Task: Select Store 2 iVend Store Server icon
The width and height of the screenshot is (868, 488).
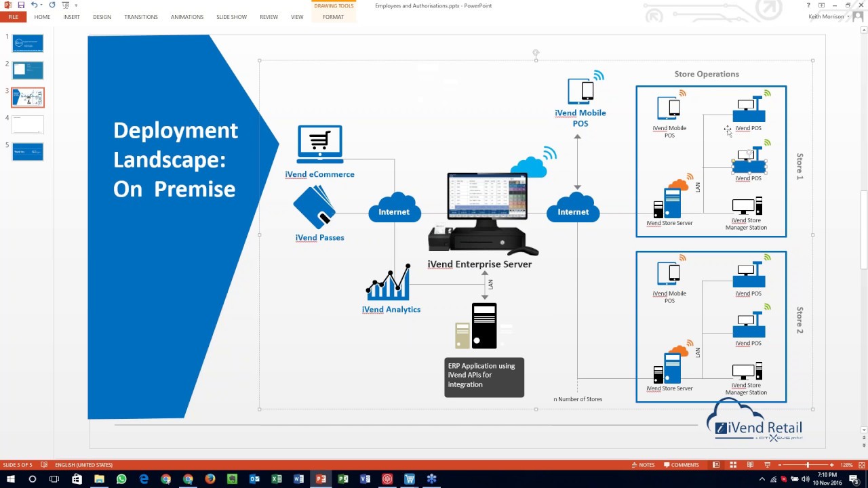Action: (x=668, y=367)
